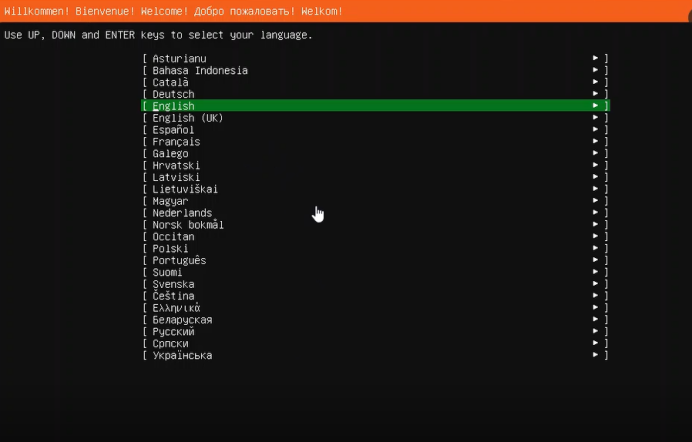
Task: Click the right arrow on the Magyar row
Action: (x=596, y=201)
